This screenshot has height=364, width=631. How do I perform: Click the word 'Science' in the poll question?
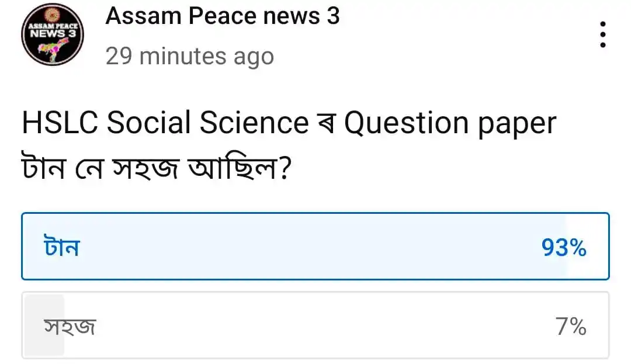point(254,122)
